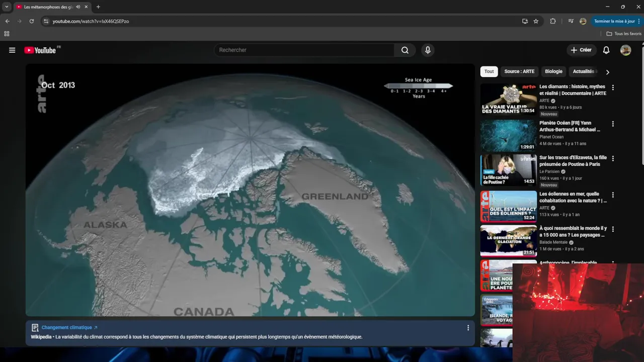Open the apps grid in bookmarks bar
The width and height of the screenshot is (644, 362).
pos(7,34)
